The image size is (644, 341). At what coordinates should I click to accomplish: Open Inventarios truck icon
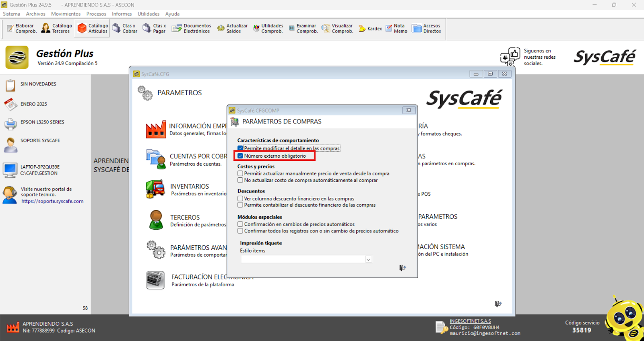pos(155,189)
